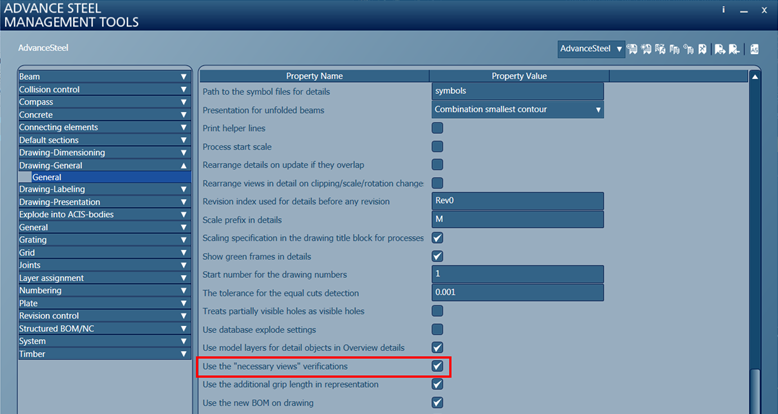Image resolution: width=778 pixels, height=414 pixels.
Task: Expand the Plate category
Action: click(105, 303)
